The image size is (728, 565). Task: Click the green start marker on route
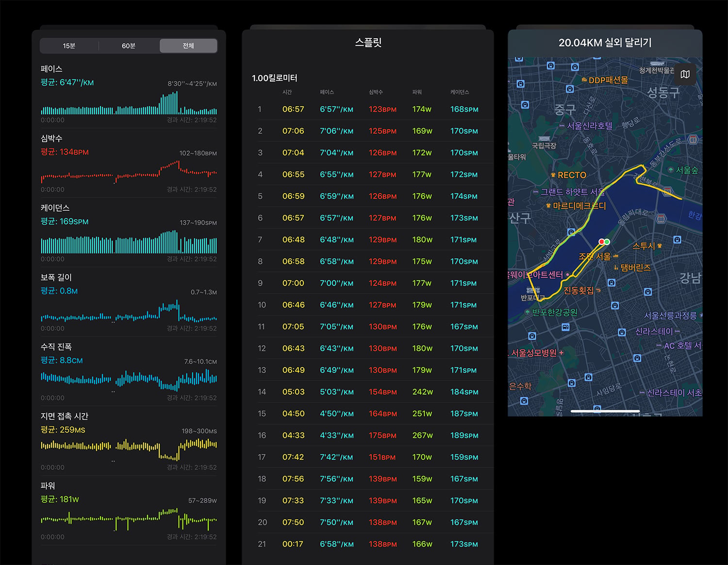click(607, 242)
